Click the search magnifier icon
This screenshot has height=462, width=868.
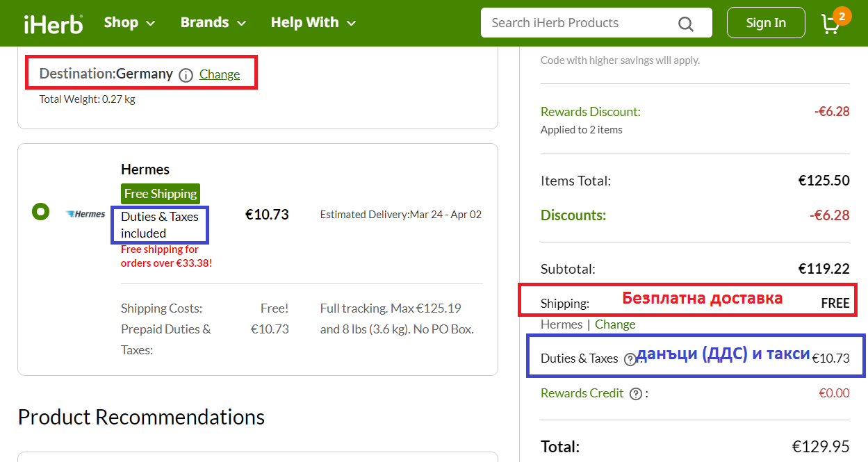pyautogui.click(x=685, y=24)
